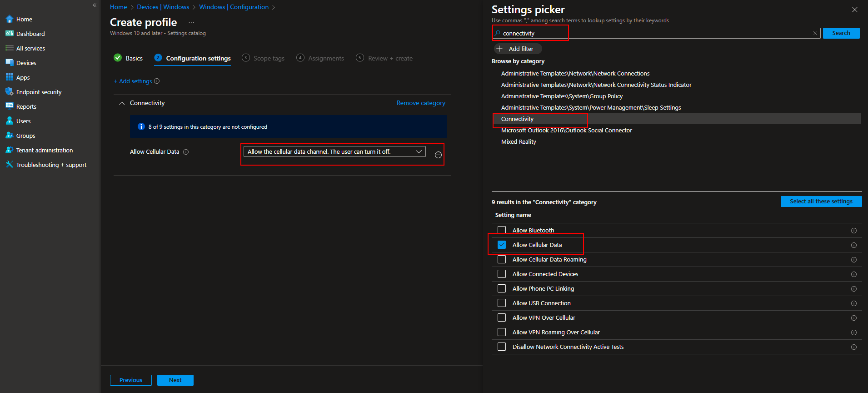The width and height of the screenshot is (868, 393).
Task: Click the All services list icon
Action: [10, 48]
